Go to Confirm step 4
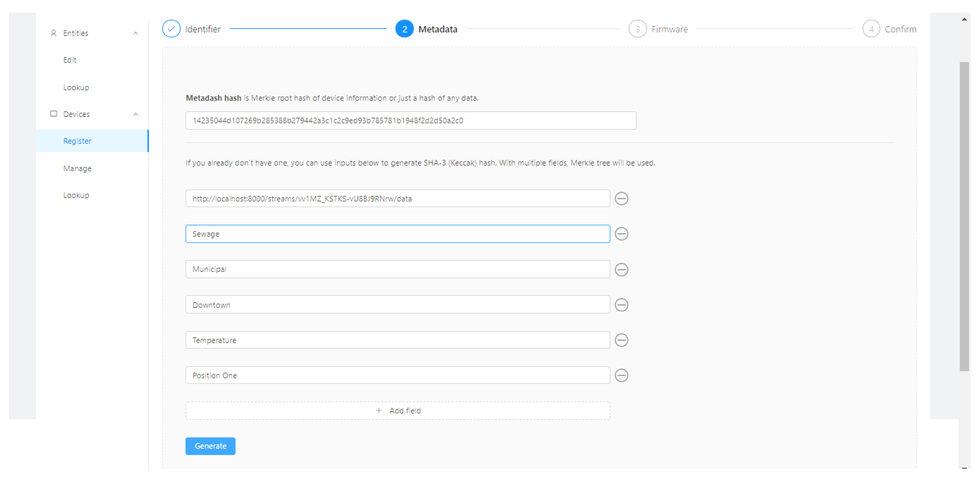 coord(871,29)
